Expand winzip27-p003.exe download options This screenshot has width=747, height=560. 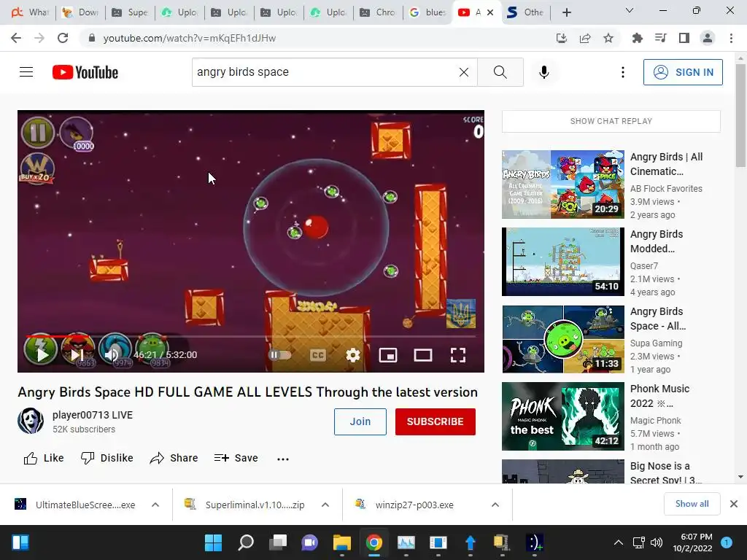coord(495,505)
